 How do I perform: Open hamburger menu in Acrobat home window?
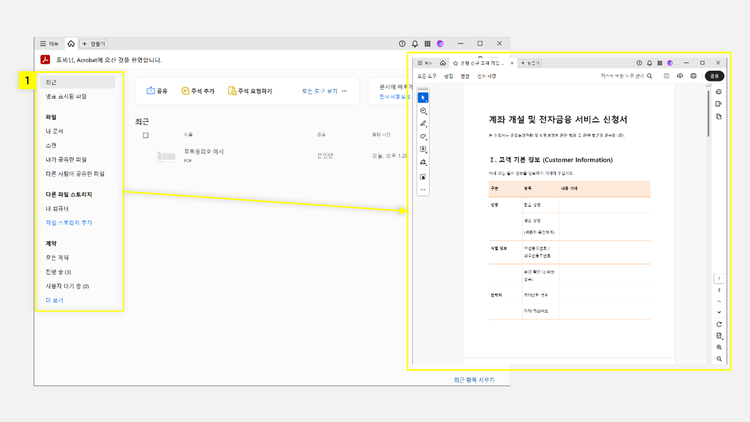(49, 44)
